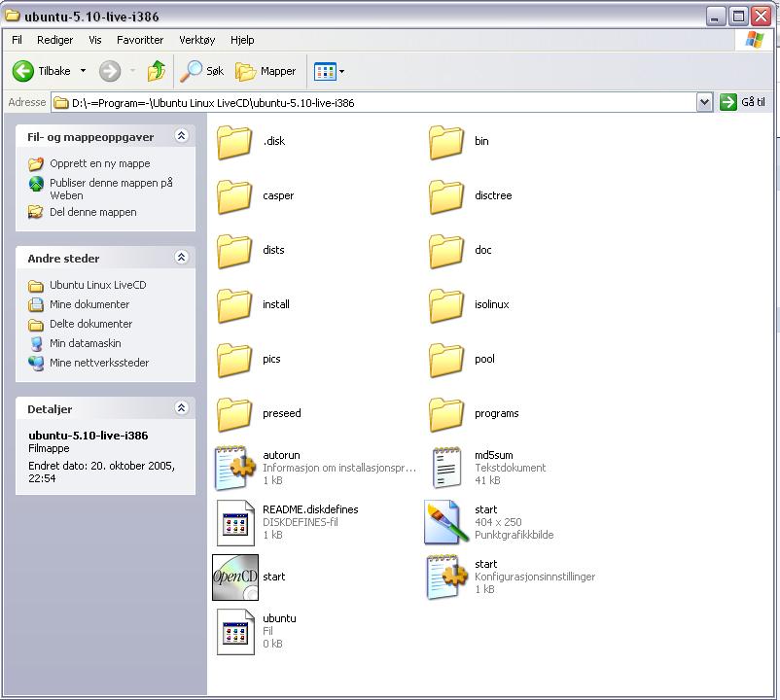780x700 pixels.
Task: Expand the address bar dropdown
Action: [x=704, y=102]
